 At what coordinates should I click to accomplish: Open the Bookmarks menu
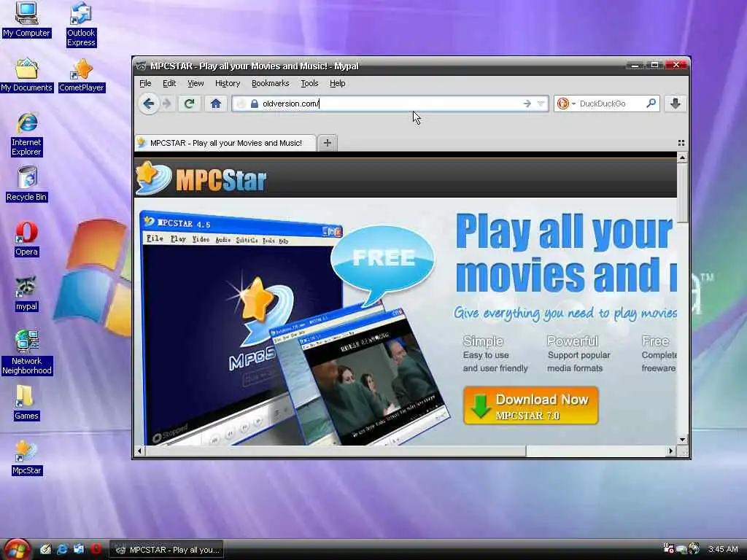click(x=270, y=83)
